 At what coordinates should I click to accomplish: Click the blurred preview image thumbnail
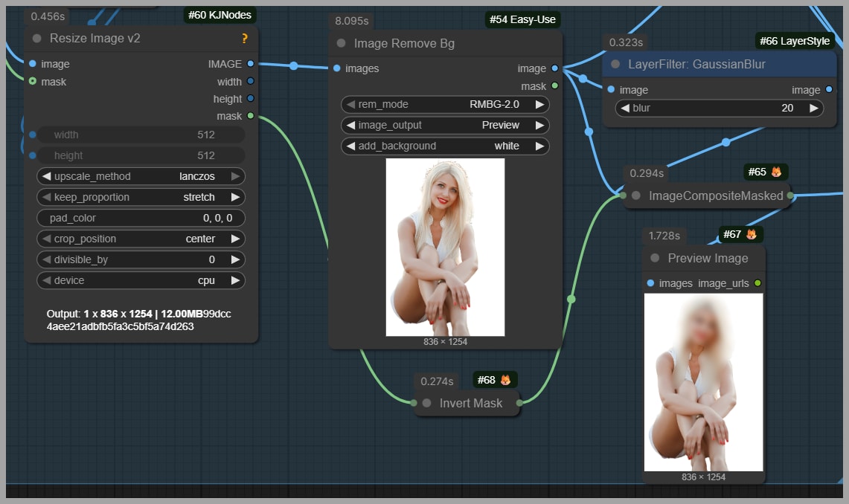tap(703, 382)
